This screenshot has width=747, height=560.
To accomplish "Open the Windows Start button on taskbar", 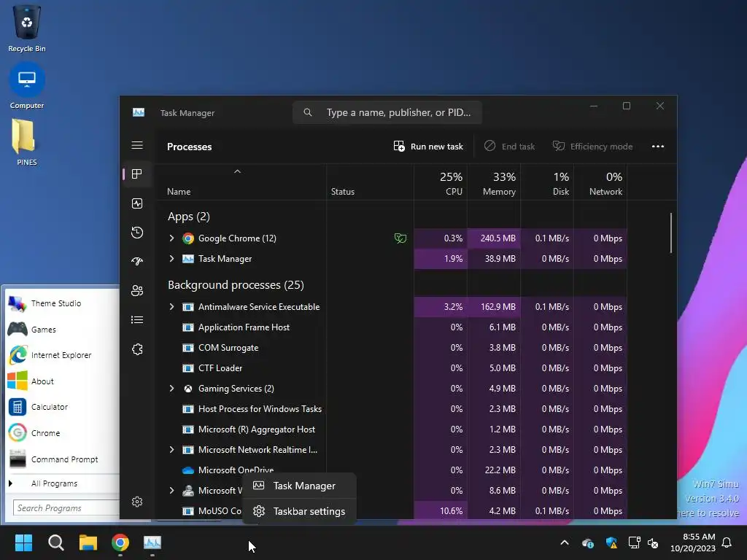I will pyautogui.click(x=23, y=542).
